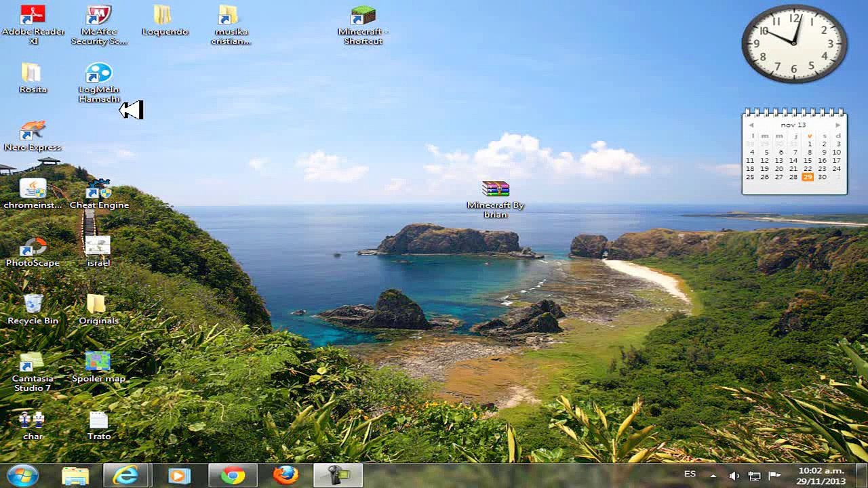Screen dimensions: 868x488
Task: Select the Trato text file icon
Action: [99, 425]
